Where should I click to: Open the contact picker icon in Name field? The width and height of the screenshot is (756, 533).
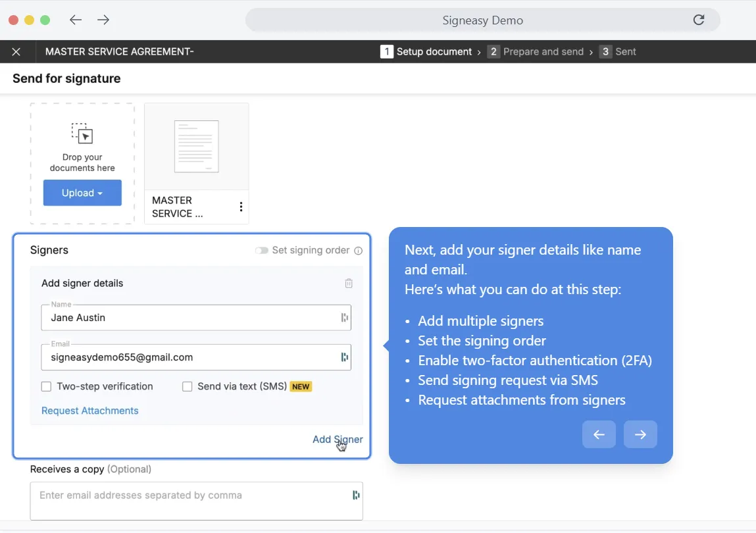tap(345, 317)
